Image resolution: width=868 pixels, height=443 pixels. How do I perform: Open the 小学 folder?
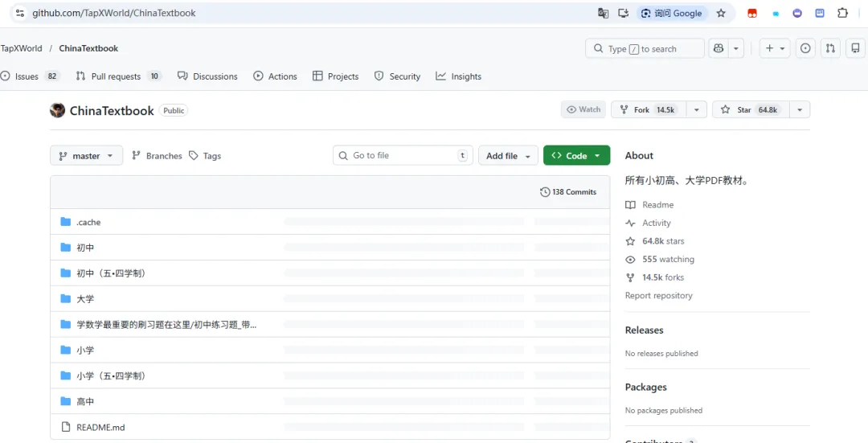[x=85, y=350]
